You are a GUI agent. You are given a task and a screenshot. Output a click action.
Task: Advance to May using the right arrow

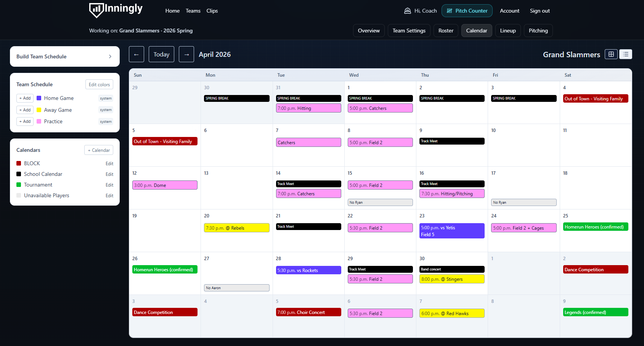tap(186, 54)
